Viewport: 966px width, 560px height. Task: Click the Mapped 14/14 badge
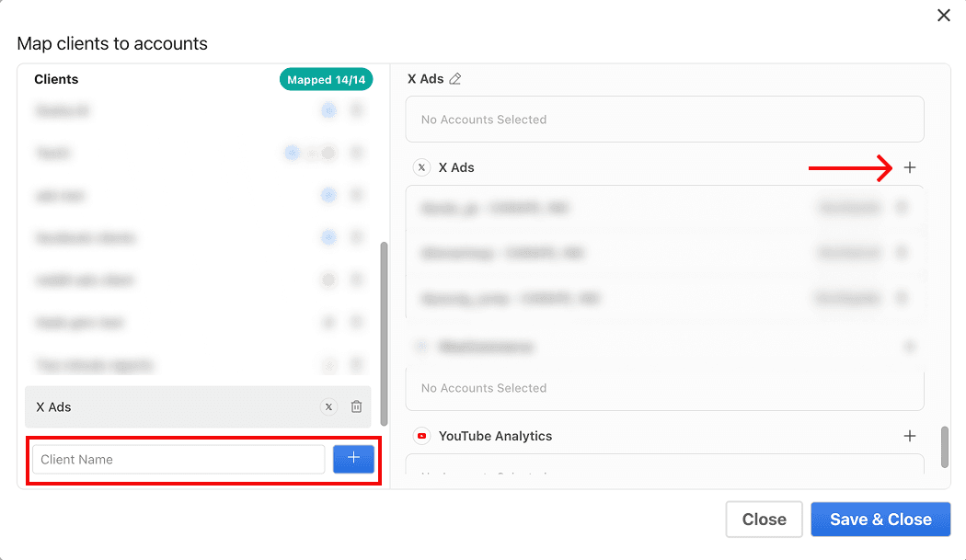click(x=326, y=79)
